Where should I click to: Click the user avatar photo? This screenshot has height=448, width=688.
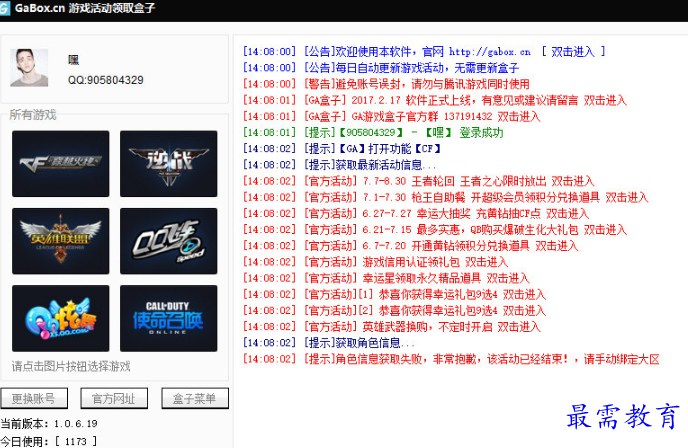coord(29,68)
